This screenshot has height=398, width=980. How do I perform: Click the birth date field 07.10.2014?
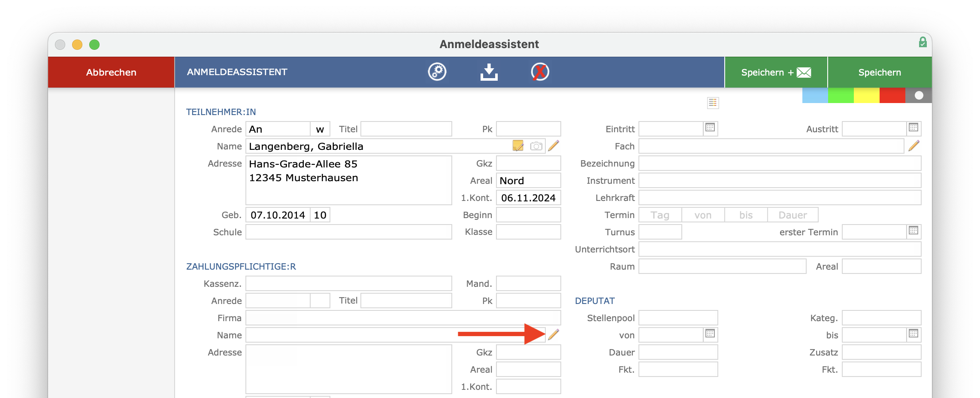coord(278,215)
